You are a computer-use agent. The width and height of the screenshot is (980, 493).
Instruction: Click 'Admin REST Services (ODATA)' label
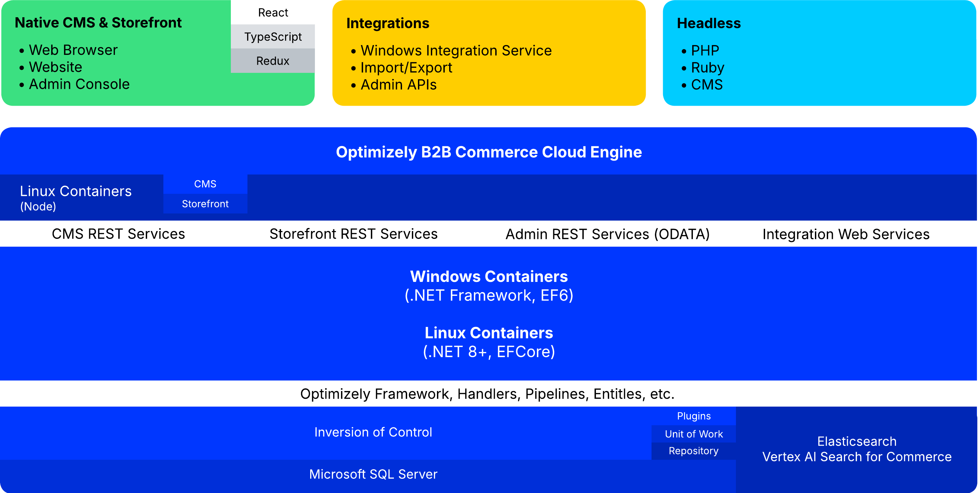pos(607,234)
